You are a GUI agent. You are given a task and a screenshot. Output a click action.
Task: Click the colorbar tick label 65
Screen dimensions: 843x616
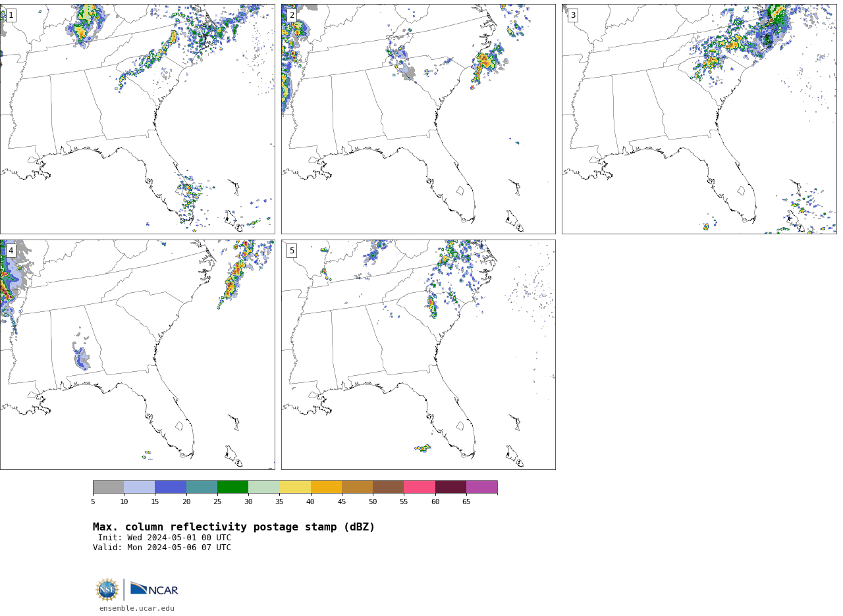pos(466,502)
